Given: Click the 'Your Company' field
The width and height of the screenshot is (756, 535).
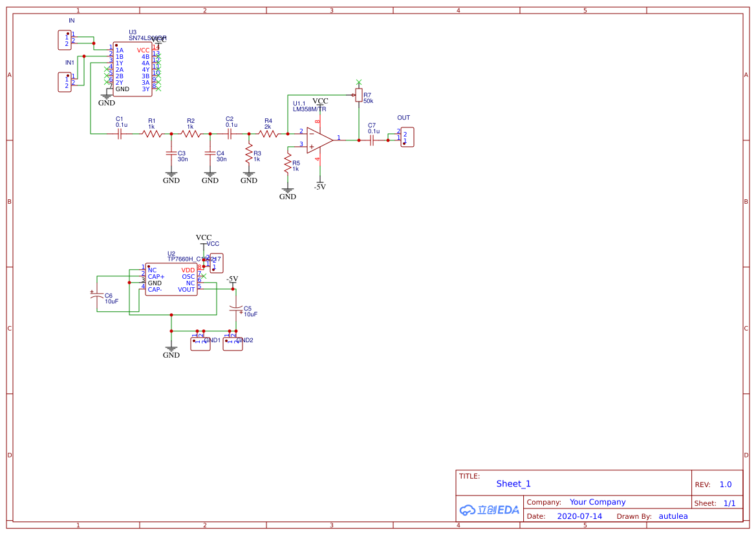Looking at the screenshot, I should pos(598,502).
